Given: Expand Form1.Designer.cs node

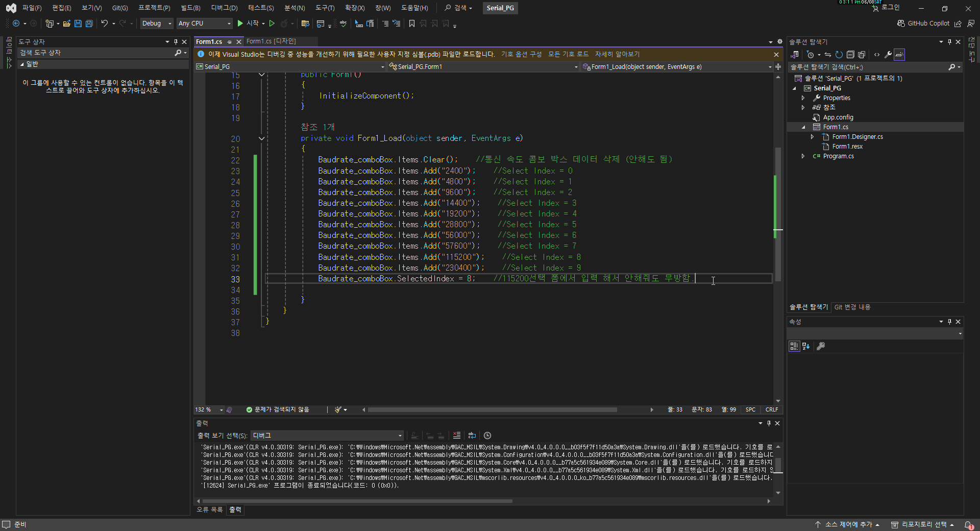Looking at the screenshot, I should pos(812,137).
